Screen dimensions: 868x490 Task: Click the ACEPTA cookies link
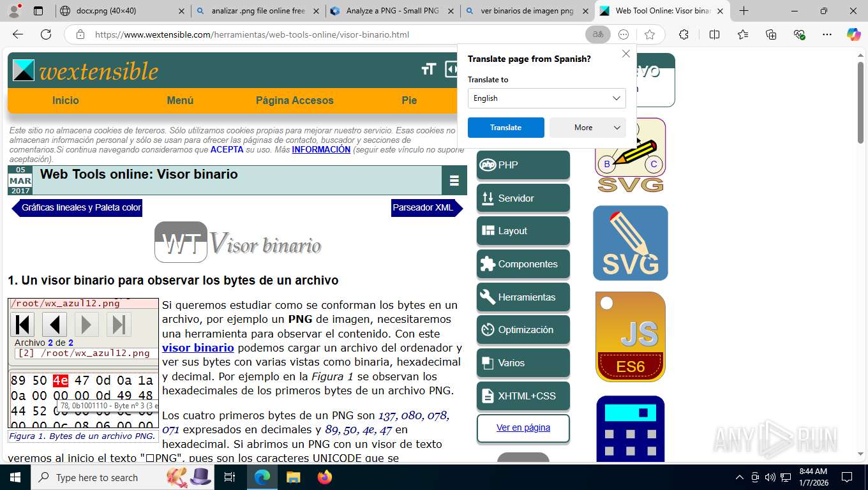[x=227, y=149]
